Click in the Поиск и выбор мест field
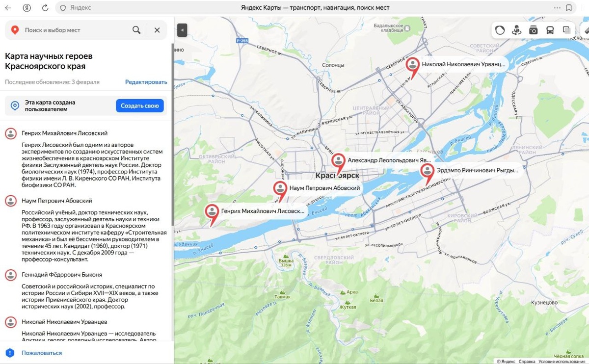 (x=76, y=30)
